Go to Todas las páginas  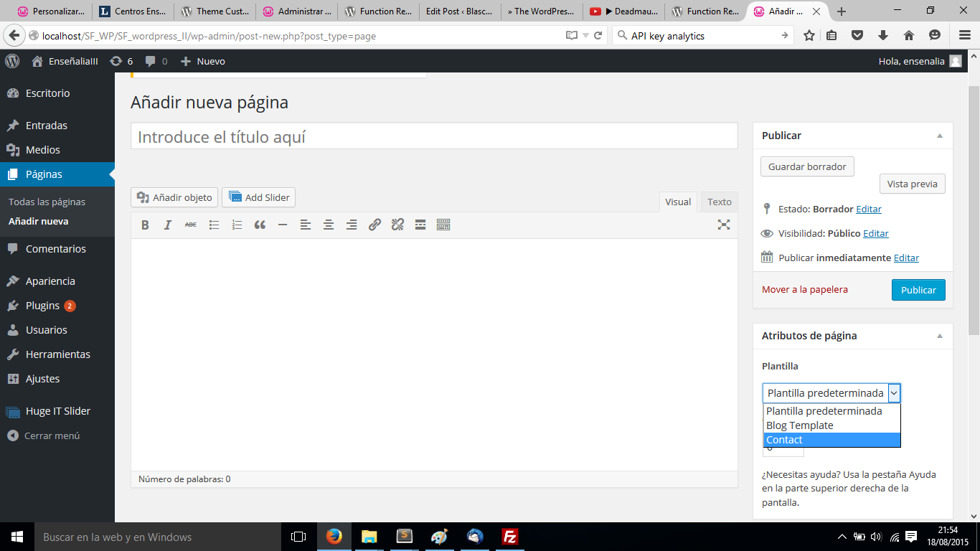pos(47,202)
